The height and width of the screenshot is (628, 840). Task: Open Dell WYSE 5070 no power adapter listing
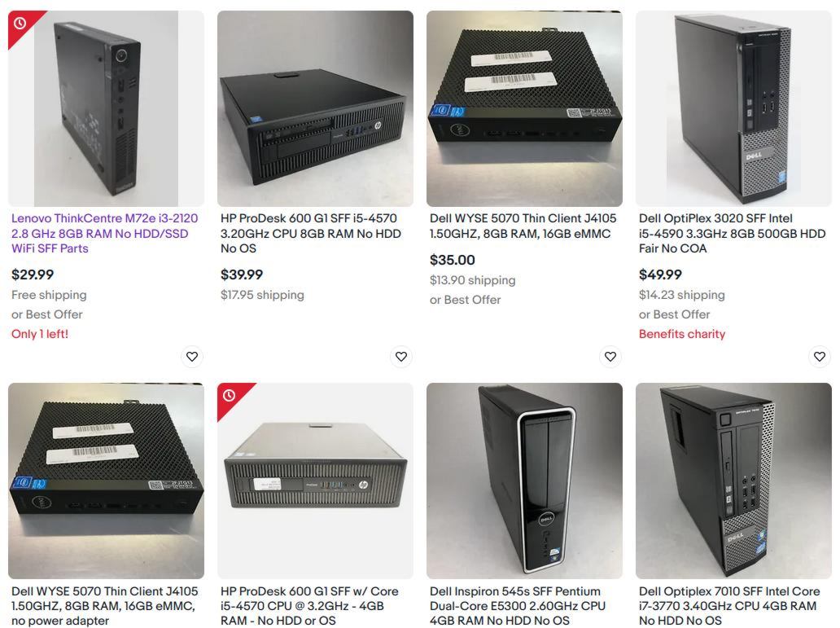tap(105, 606)
